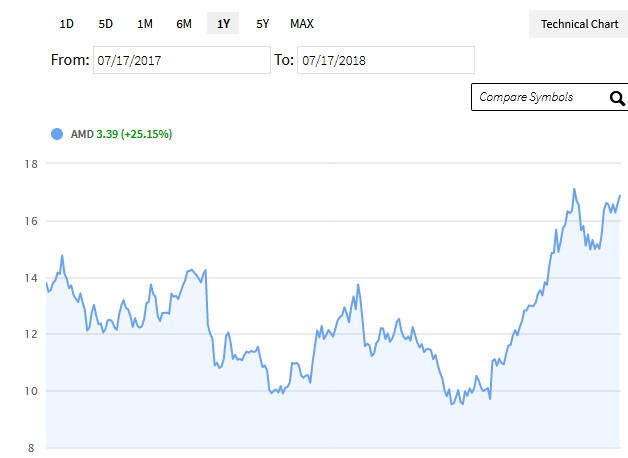Click the 14 gridline axis label
Image resolution: width=628 pixels, height=458 pixels.
click(x=31, y=278)
